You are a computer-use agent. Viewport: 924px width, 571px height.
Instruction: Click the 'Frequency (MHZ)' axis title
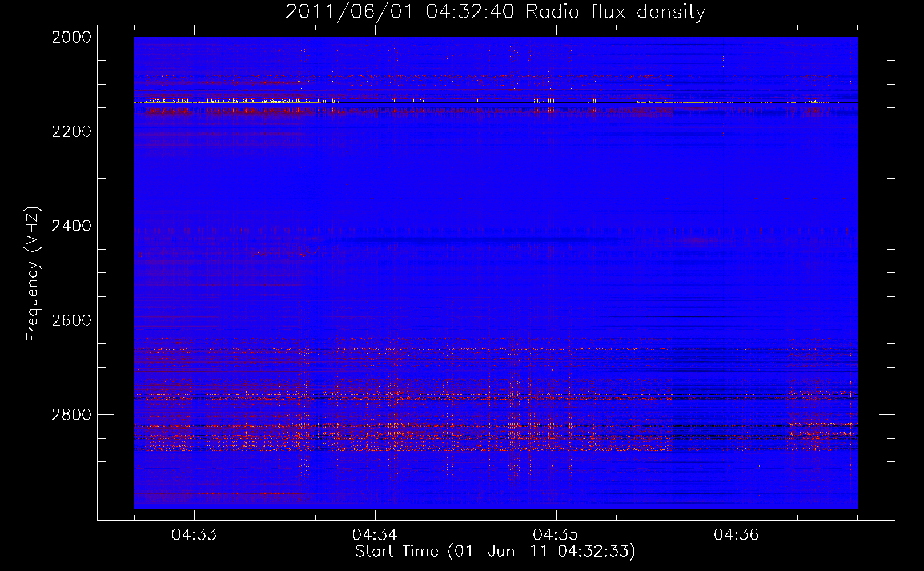click(x=33, y=274)
